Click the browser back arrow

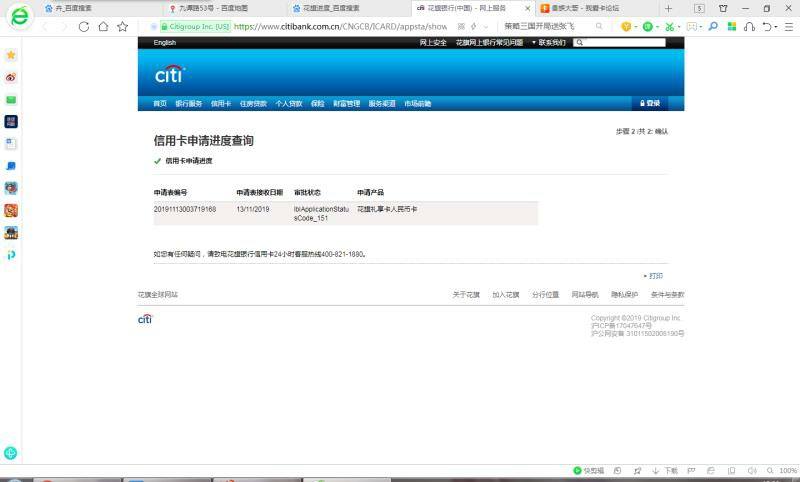[x=45, y=27]
